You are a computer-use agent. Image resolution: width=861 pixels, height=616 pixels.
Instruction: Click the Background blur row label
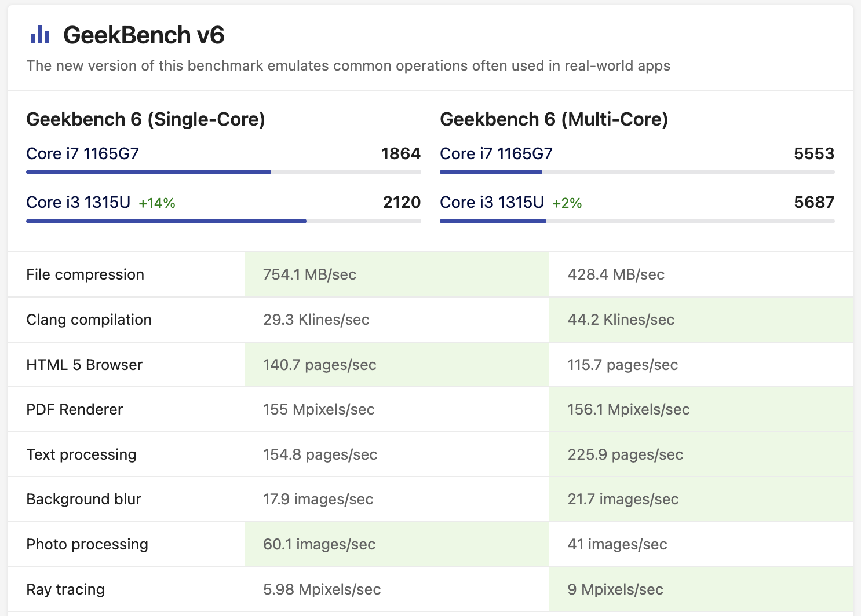(84, 499)
